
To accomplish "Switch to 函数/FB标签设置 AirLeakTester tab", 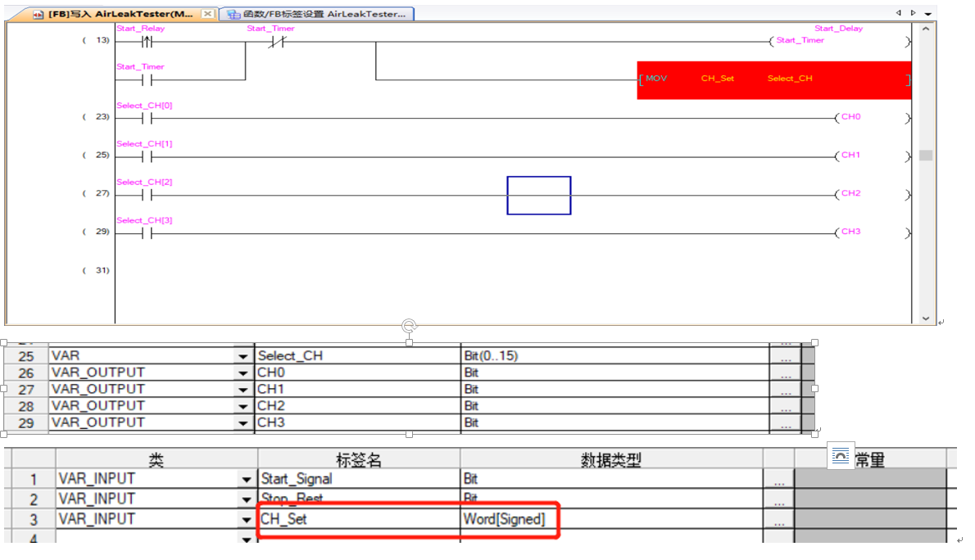I will (x=317, y=14).
